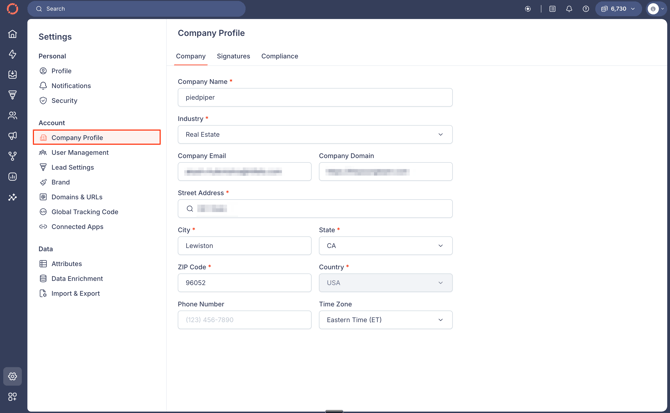The height and width of the screenshot is (413, 670).
Task: Open User Management settings
Action: [x=80, y=153]
